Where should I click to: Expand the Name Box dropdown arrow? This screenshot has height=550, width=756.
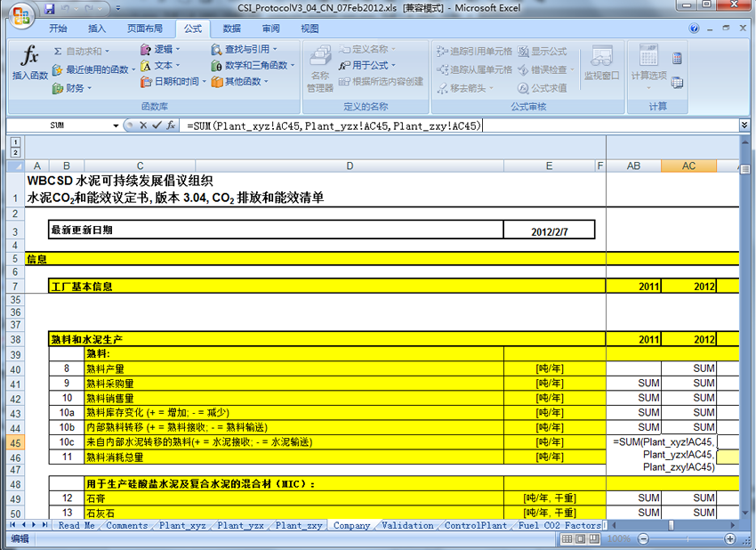[116, 125]
